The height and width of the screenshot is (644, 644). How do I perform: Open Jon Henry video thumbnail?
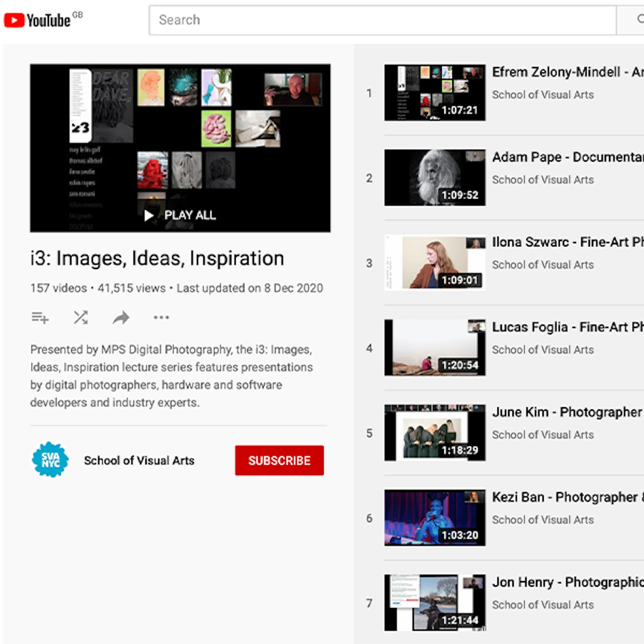pos(435,603)
